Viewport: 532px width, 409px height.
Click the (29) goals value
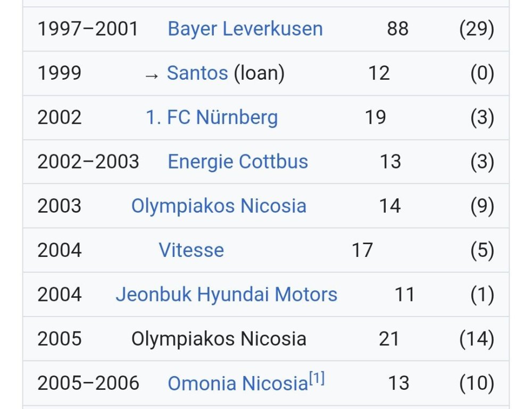(x=476, y=29)
